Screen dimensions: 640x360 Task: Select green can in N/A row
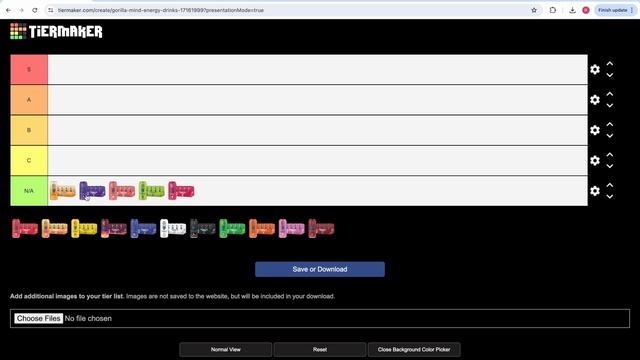click(x=151, y=191)
